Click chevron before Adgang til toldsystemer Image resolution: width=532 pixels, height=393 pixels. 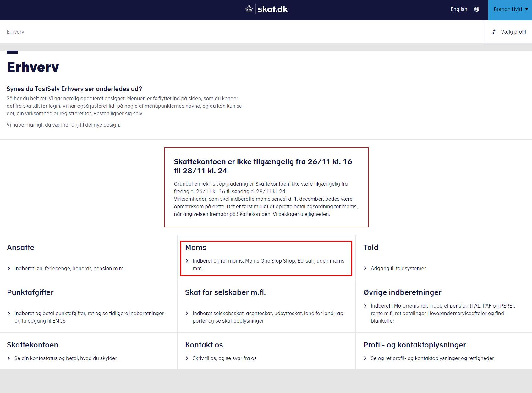(x=365, y=268)
